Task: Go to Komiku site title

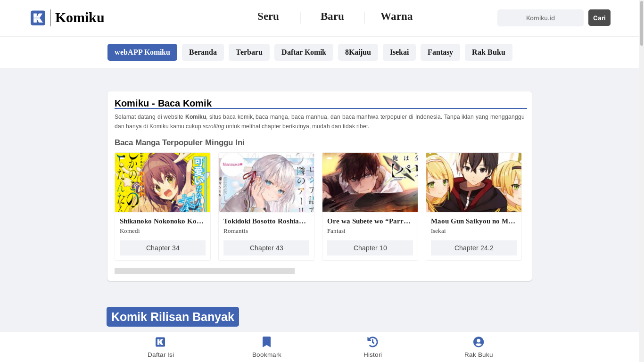Action: 80,17
